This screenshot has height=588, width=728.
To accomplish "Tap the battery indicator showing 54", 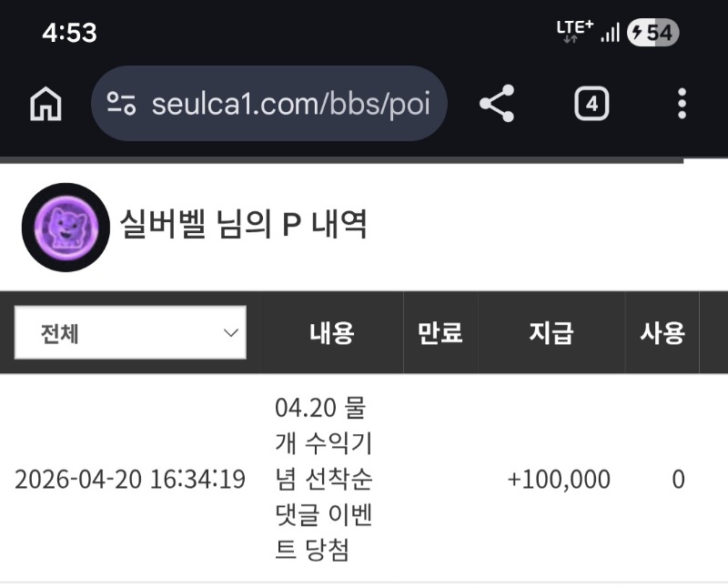I will pos(652,34).
